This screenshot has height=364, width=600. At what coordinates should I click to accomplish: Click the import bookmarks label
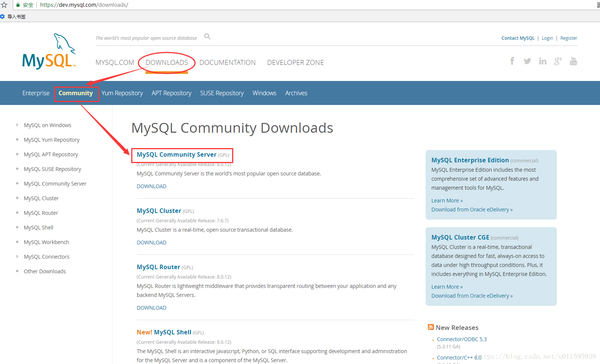(16, 16)
